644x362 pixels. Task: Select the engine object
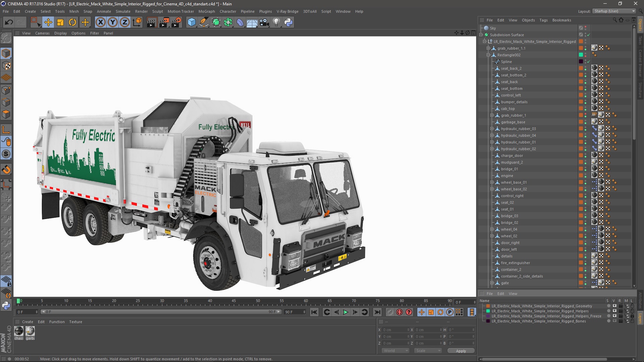pos(507,176)
